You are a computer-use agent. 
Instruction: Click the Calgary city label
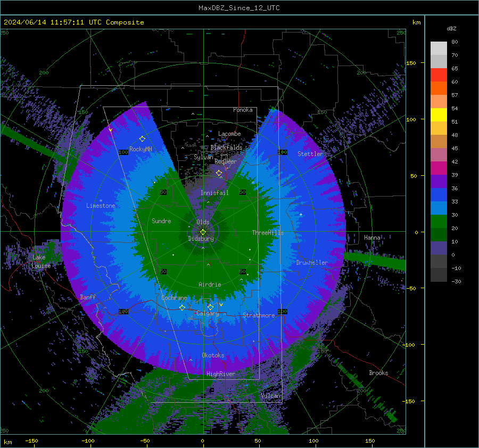pos(208,313)
